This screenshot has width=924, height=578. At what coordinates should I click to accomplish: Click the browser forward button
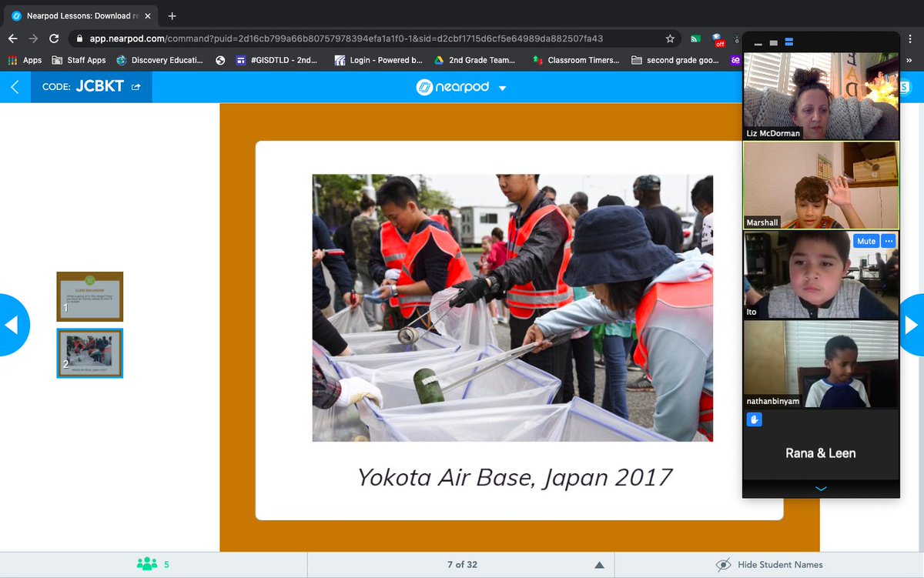click(33, 38)
